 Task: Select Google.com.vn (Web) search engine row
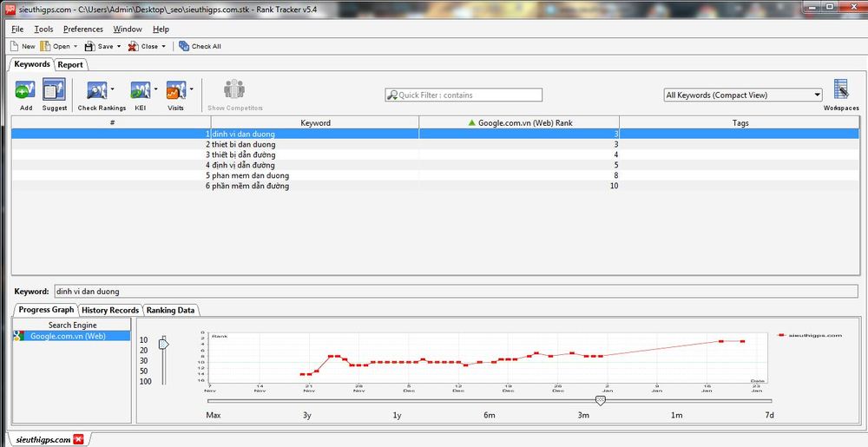tap(71, 336)
